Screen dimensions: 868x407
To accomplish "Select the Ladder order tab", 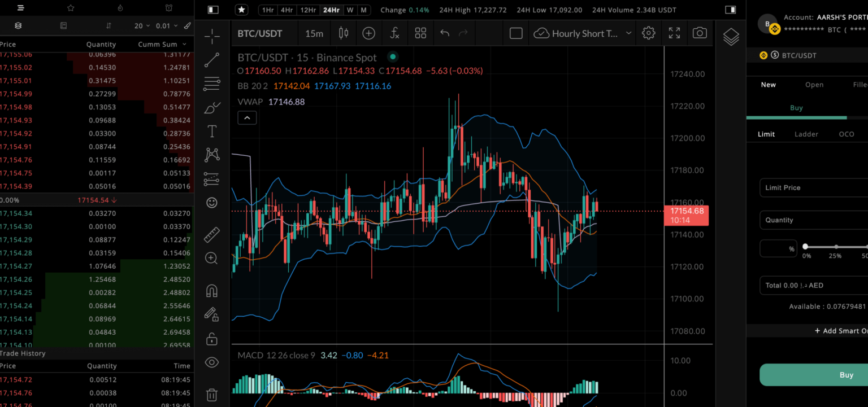I will pos(806,134).
